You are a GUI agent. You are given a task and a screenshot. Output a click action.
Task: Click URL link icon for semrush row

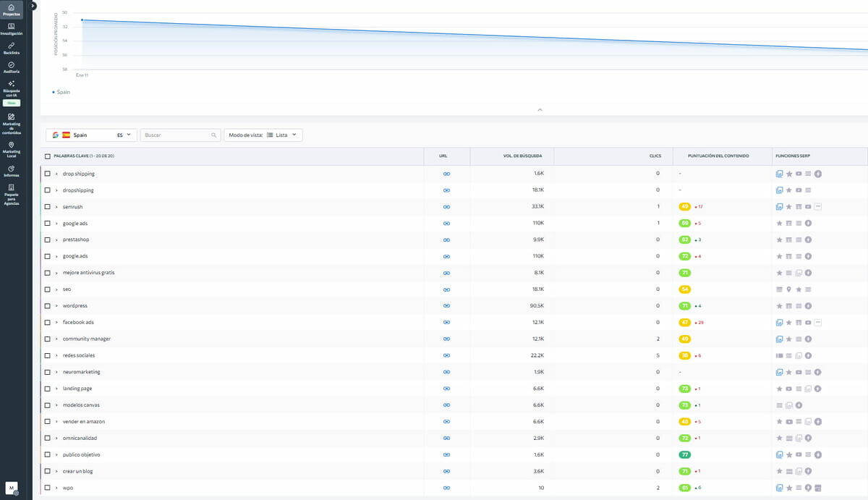(446, 207)
